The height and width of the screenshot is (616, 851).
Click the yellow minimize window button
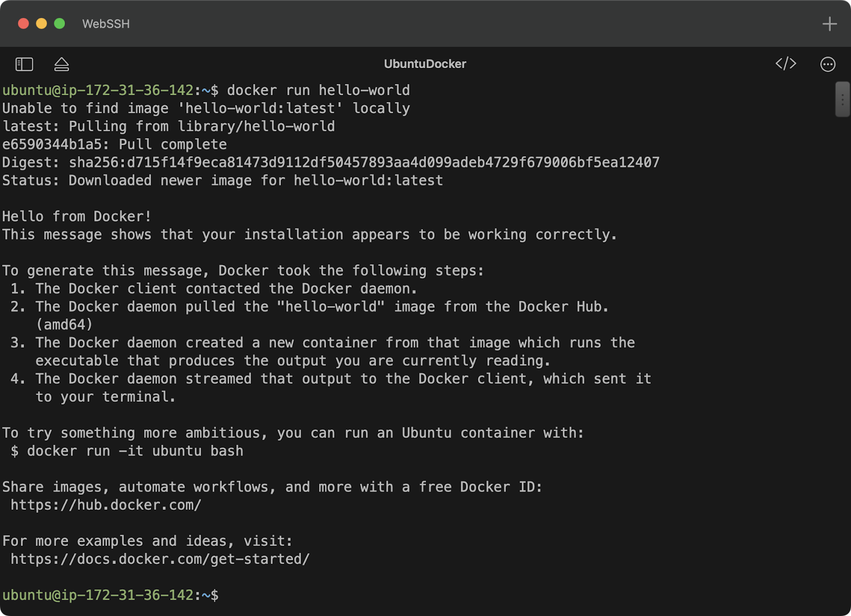pyautogui.click(x=41, y=23)
